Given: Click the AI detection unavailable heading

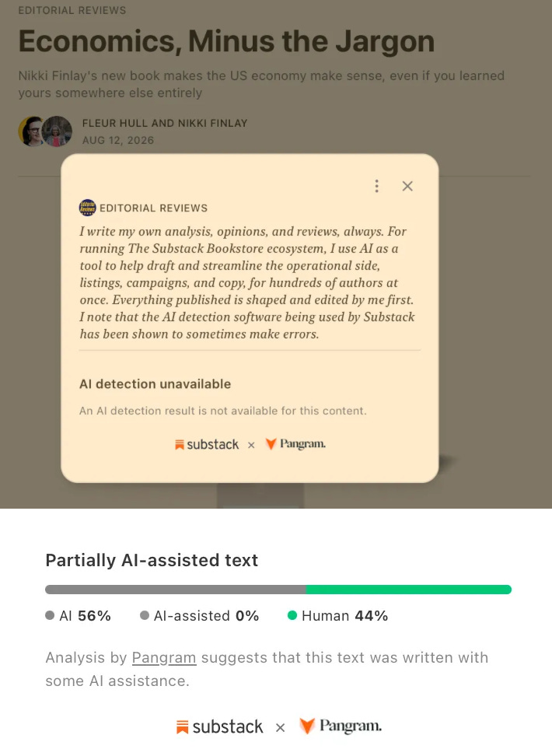Looking at the screenshot, I should point(155,383).
